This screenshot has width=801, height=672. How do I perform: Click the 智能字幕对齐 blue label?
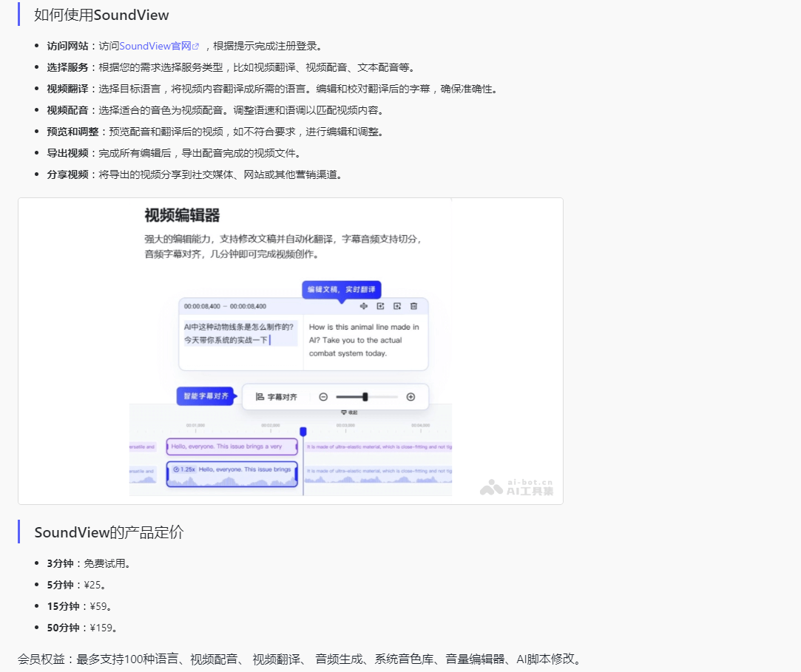pos(206,396)
